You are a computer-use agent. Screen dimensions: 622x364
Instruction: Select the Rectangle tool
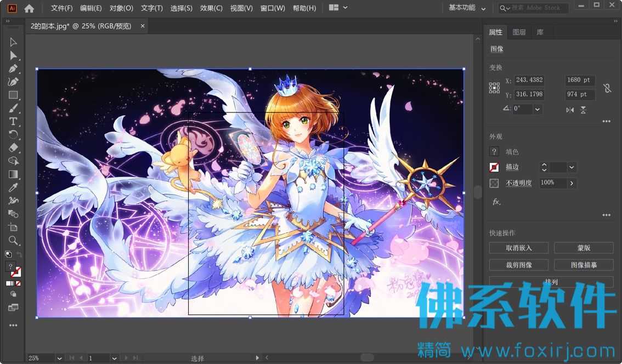(x=13, y=95)
